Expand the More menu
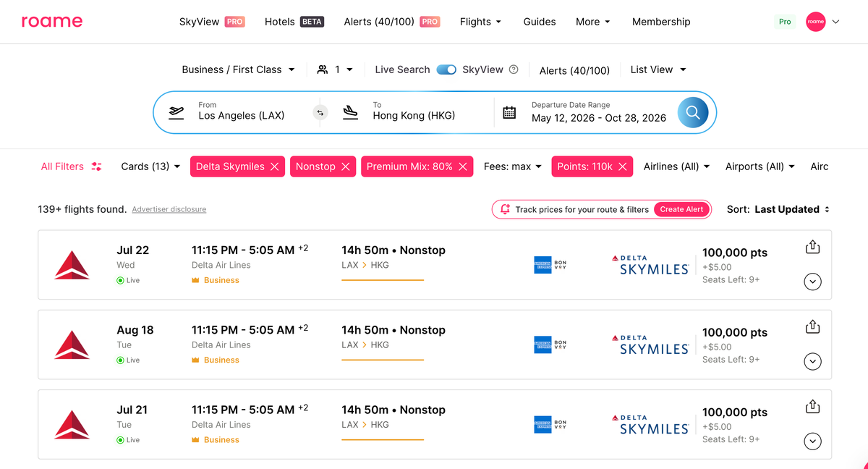Image resolution: width=868 pixels, height=469 pixels. pos(593,22)
